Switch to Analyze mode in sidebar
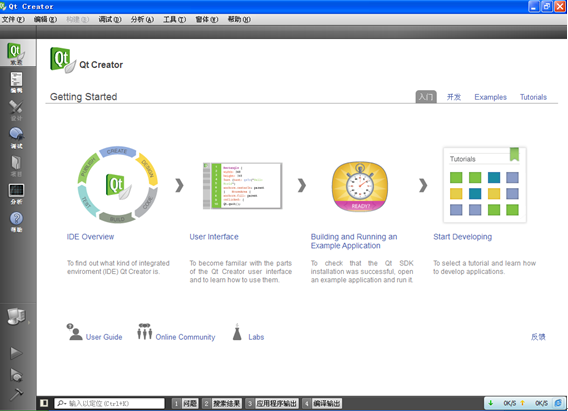Image resolution: width=568 pixels, height=411 pixels. [x=16, y=194]
